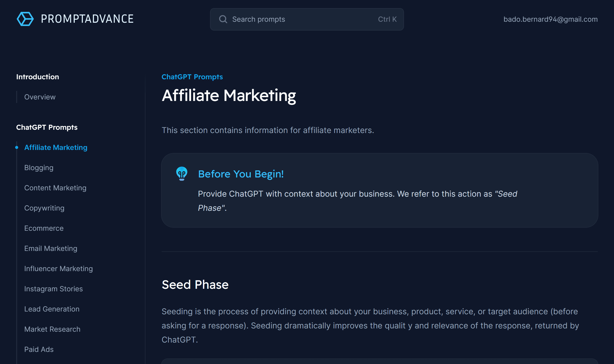Navigate to Paid Ads prompts
Viewport: 614px width, 364px height.
39,349
